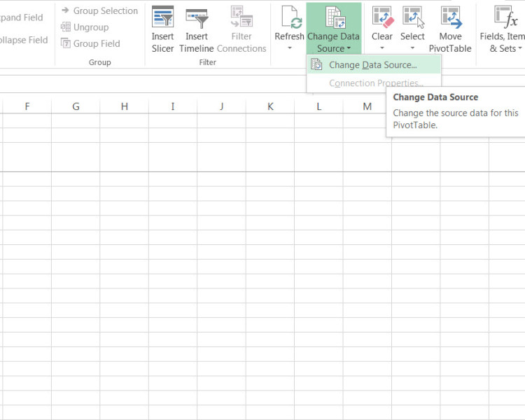Select column K header
This screenshot has height=420, width=525.
(x=269, y=106)
